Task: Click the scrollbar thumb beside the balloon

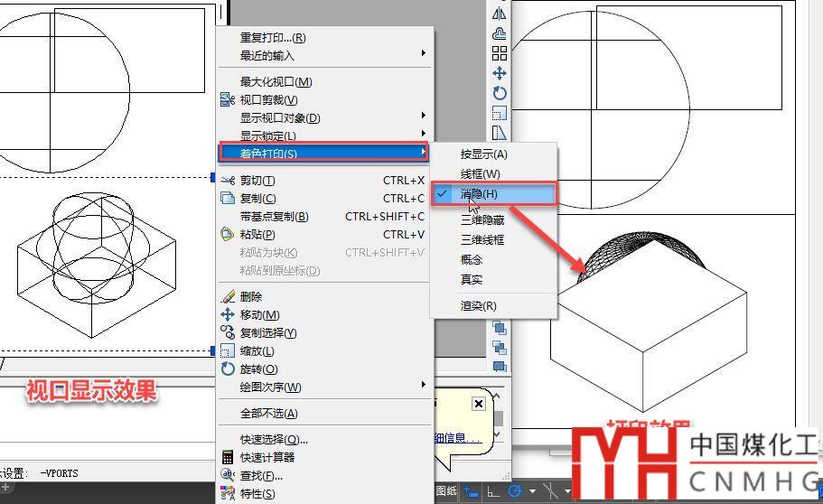Action: [498, 418]
